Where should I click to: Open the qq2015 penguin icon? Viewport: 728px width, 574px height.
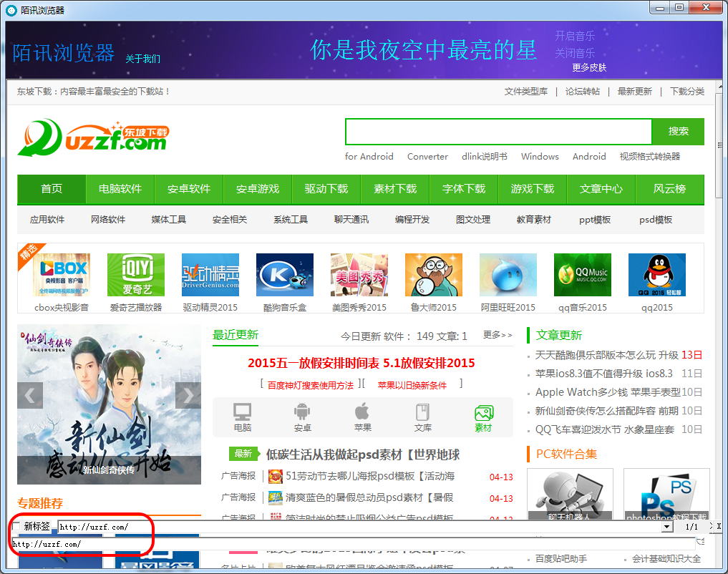[656, 275]
